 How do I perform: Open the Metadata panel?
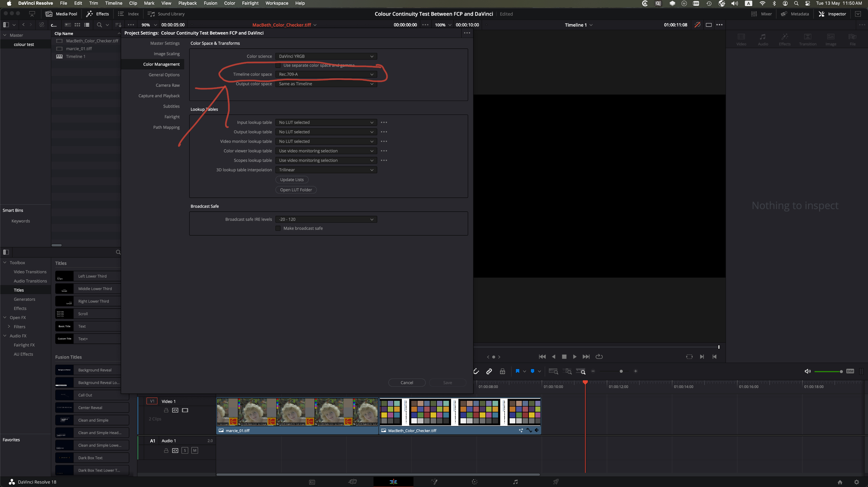tap(795, 14)
